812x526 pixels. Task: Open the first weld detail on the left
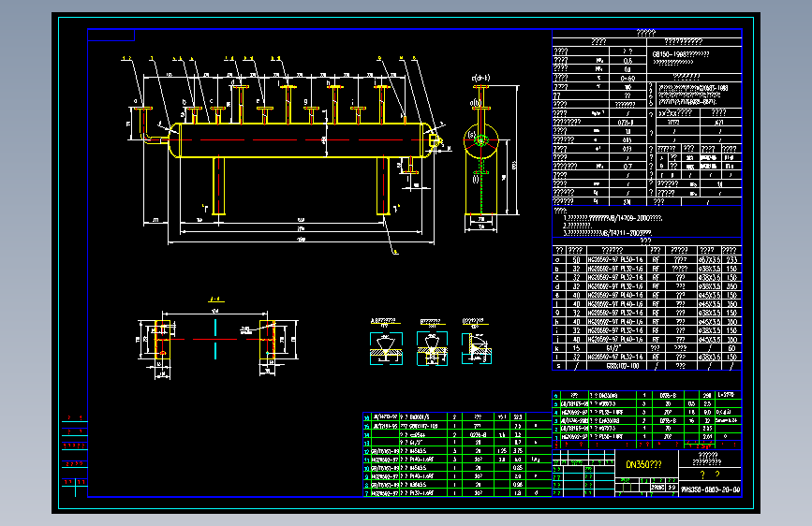point(386,348)
